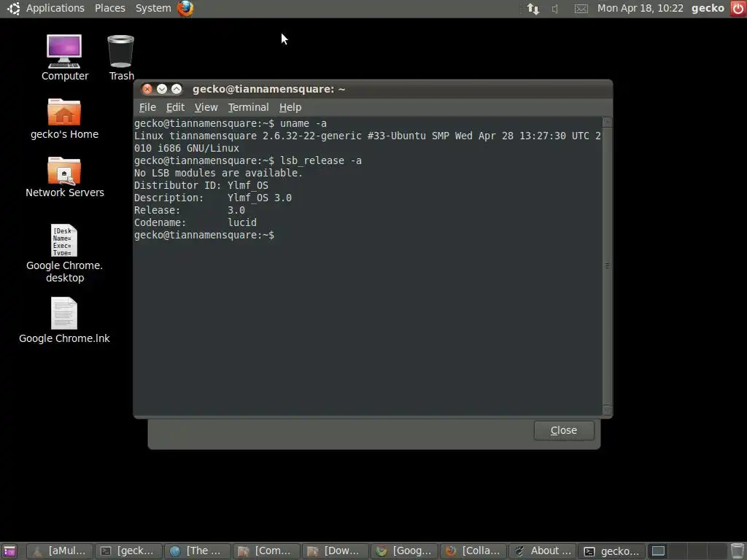Click the red power session icon
The width and height of the screenshot is (747, 560).
[x=738, y=9]
